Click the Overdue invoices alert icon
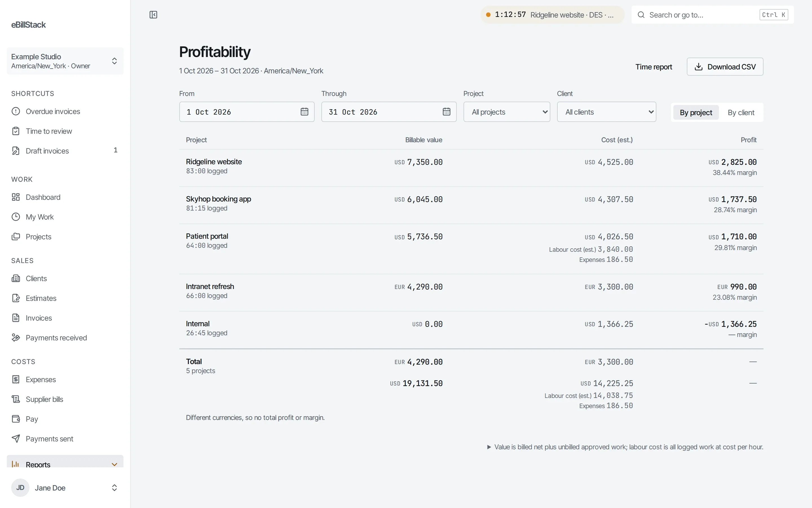Viewport: 812px width, 508px height. [x=16, y=111]
